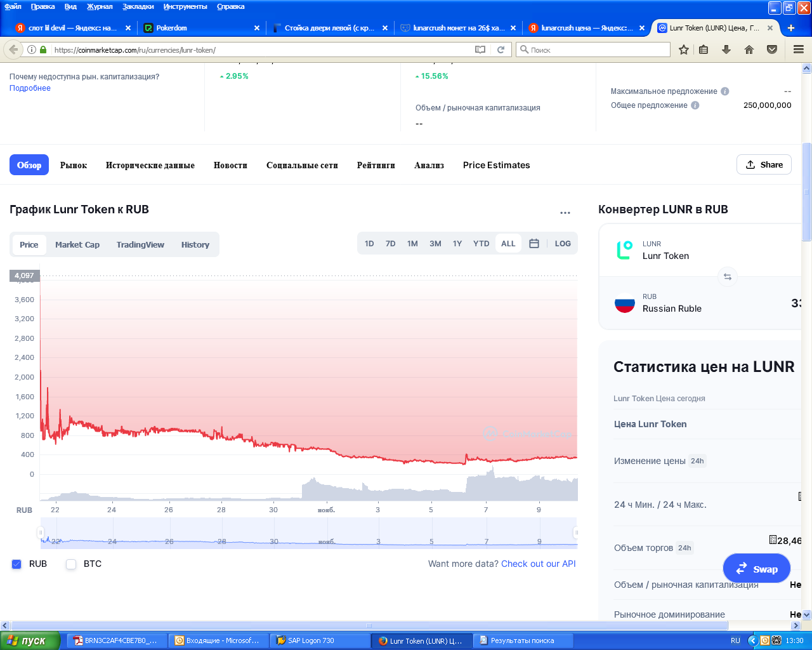Image resolution: width=812 pixels, height=650 pixels.
Task: Switch to the Обзор tab
Action: point(29,165)
